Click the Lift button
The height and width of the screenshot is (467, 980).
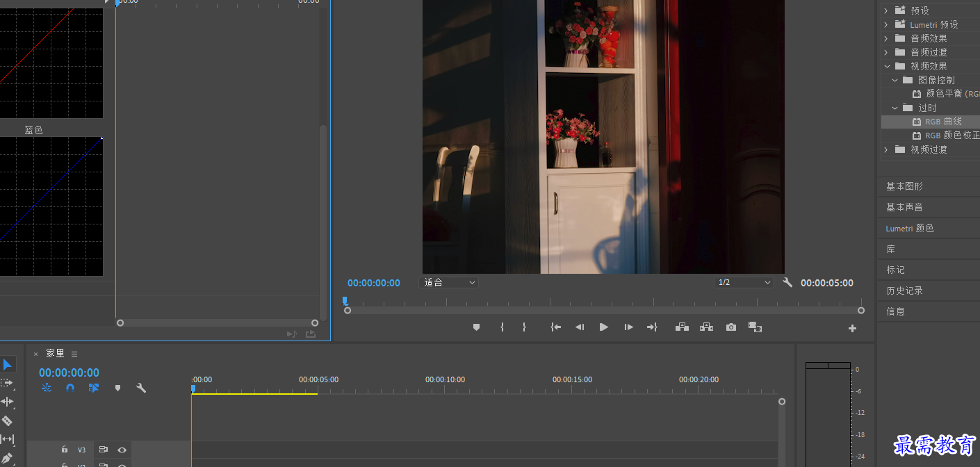pyautogui.click(x=682, y=327)
